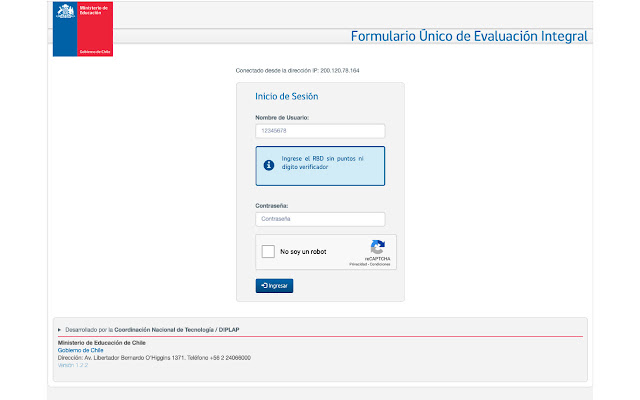Check the 'No soy un robot' checkbox
Viewport: 640px width, 400px height.
[268, 251]
